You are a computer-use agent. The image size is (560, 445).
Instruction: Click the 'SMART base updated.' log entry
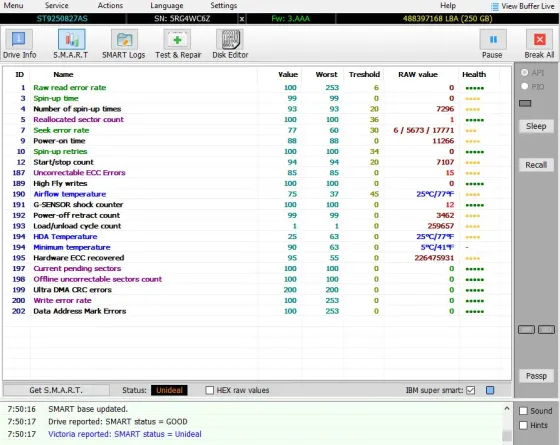point(88,409)
